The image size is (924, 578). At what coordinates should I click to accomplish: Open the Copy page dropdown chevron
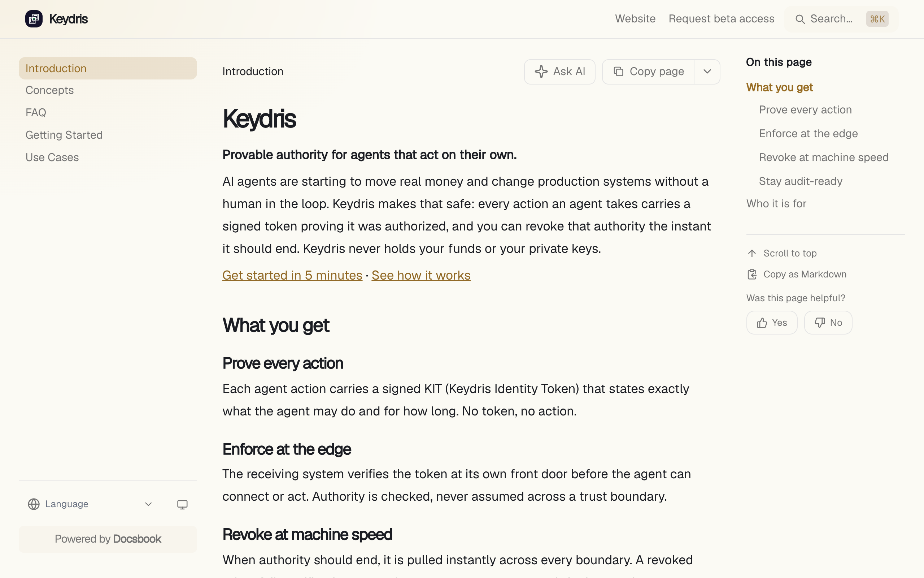click(707, 72)
